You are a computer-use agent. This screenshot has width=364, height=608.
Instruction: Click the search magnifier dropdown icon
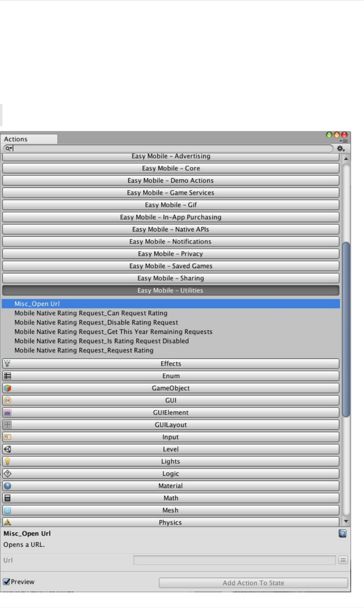coord(8,148)
